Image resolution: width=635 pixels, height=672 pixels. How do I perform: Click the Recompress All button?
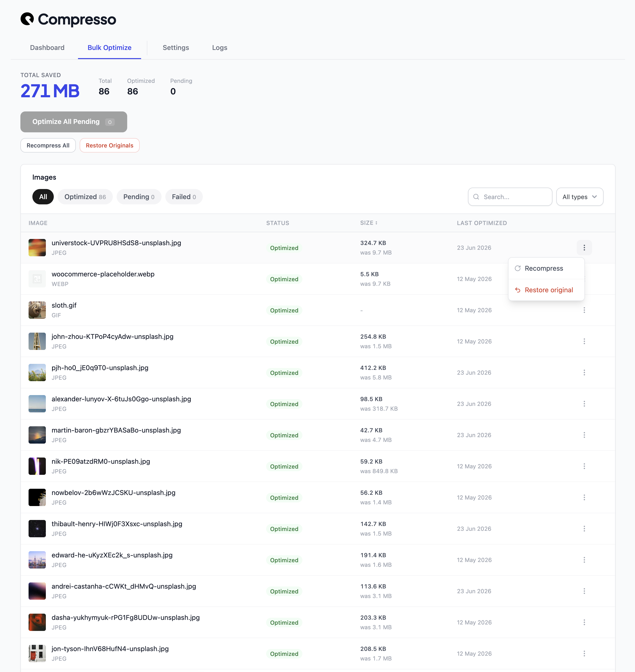(x=48, y=145)
